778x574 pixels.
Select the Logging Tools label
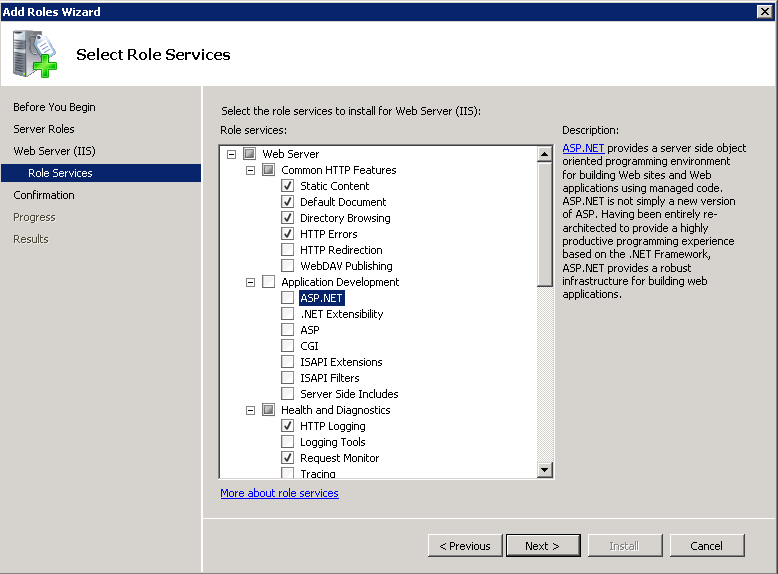(x=333, y=442)
